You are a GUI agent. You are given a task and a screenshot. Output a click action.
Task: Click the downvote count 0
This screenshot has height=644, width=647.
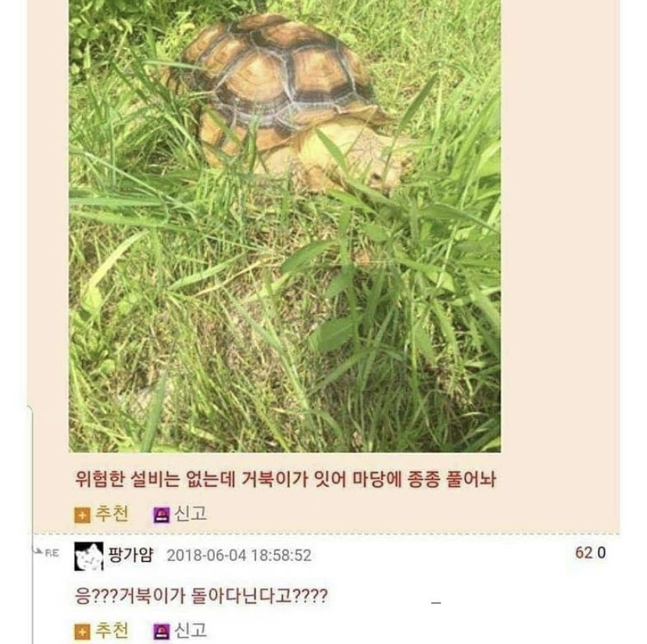[601, 553]
